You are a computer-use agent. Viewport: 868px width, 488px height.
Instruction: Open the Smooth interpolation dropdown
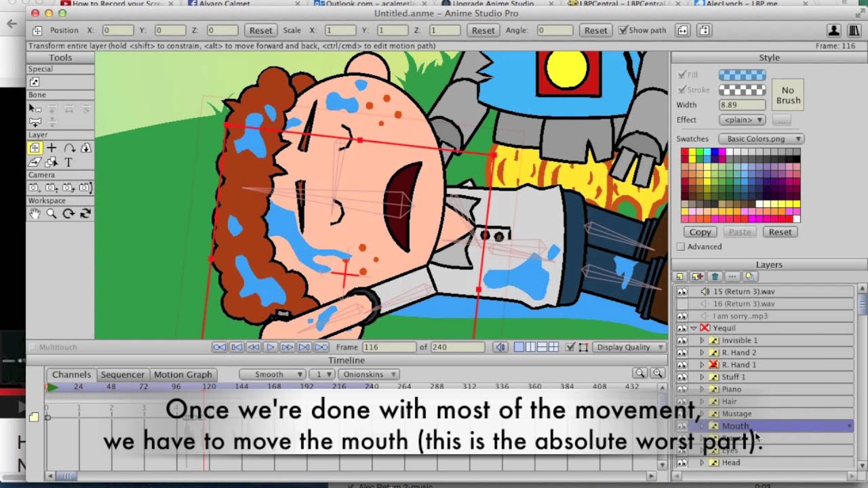(273, 374)
